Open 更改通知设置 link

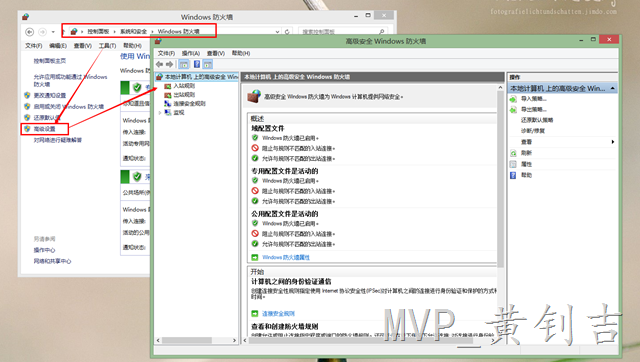click(50, 95)
